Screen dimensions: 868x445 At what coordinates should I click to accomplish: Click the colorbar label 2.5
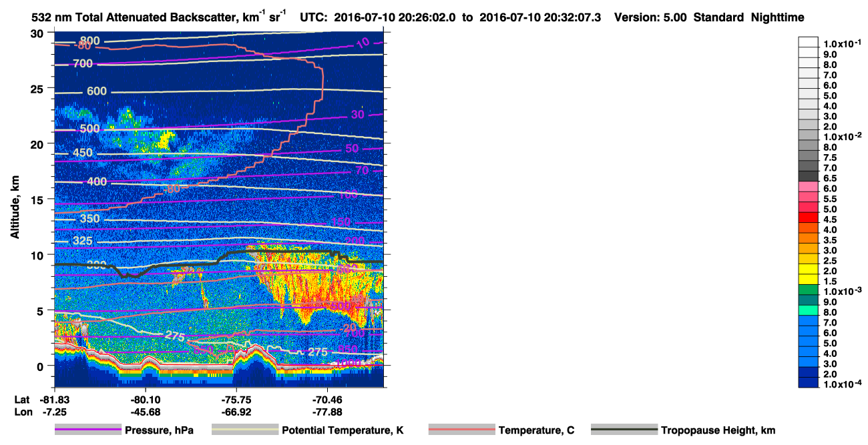(x=831, y=261)
